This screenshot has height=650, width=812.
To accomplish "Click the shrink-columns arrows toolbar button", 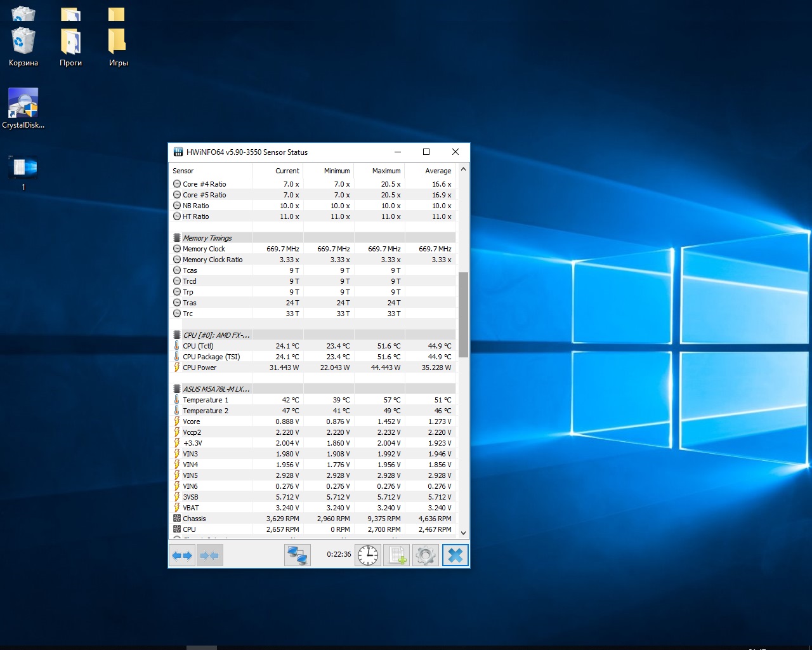I will [x=209, y=555].
